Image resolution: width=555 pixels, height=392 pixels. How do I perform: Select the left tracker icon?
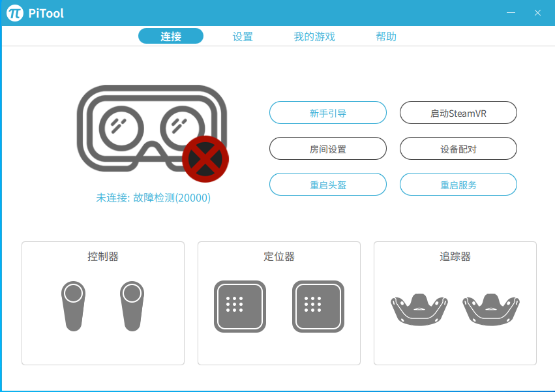(x=419, y=310)
